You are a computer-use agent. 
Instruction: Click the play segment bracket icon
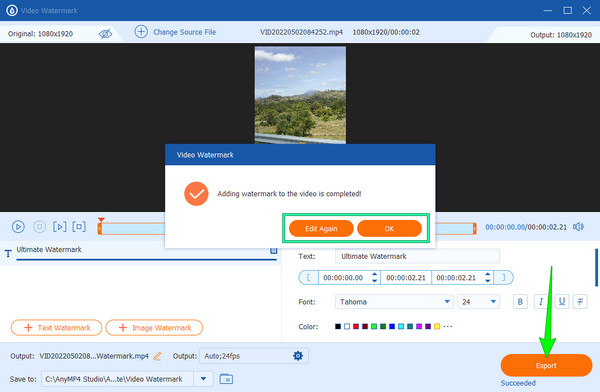click(59, 227)
